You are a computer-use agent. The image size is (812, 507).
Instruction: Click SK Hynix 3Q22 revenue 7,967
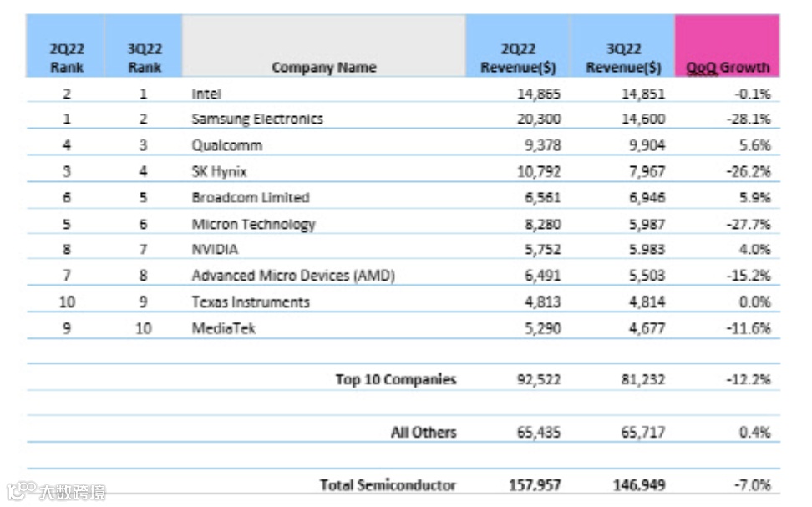(x=647, y=171)
